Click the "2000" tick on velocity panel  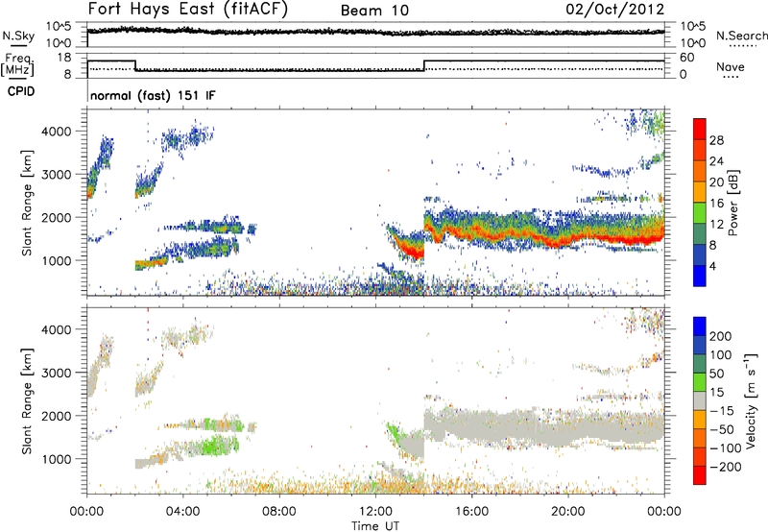57,416
